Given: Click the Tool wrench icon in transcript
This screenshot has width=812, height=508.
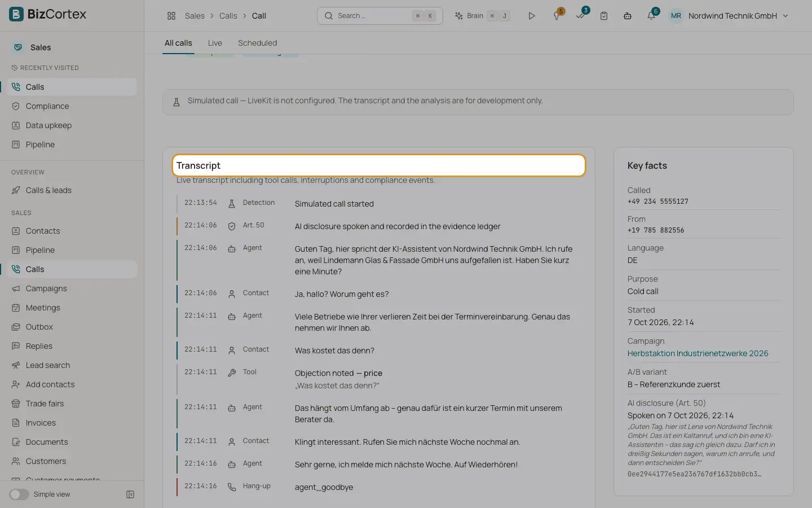Looking at the screenshot, I should [x=232, y=373].
